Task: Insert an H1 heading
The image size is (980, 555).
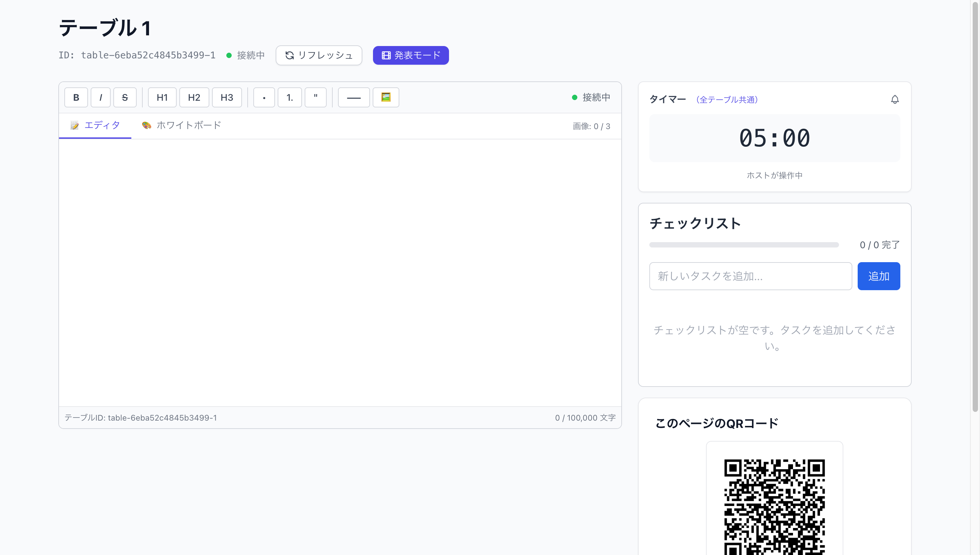Action: pyautogui.click(x=162, y=97)
